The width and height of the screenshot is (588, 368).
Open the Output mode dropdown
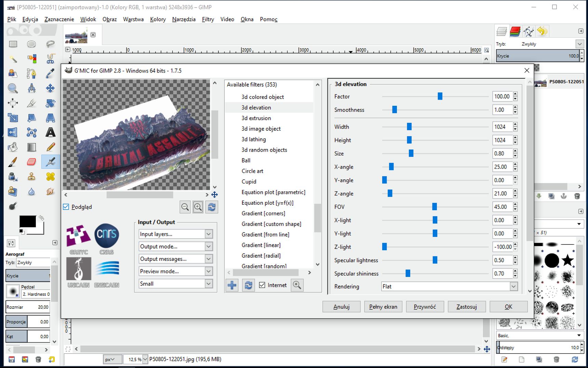176,246
